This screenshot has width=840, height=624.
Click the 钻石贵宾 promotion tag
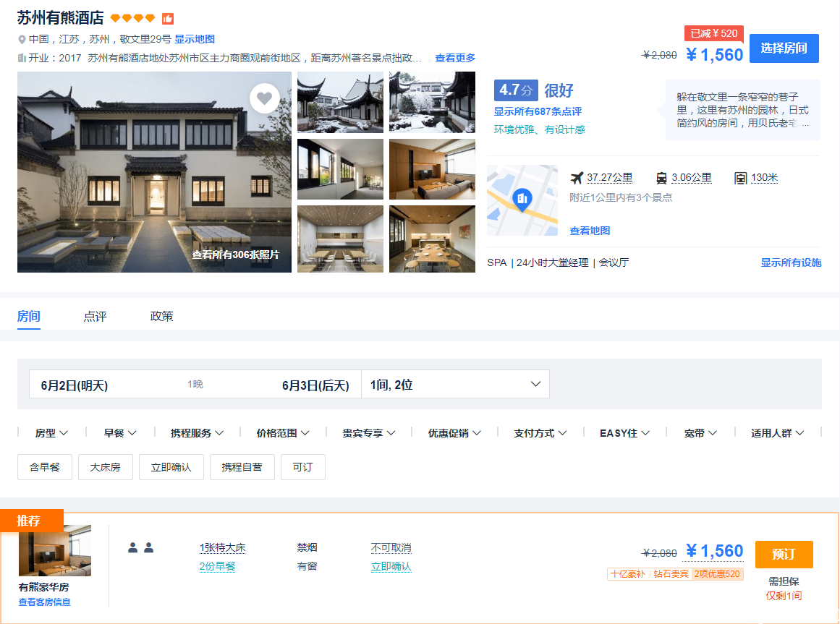[671, 573]
